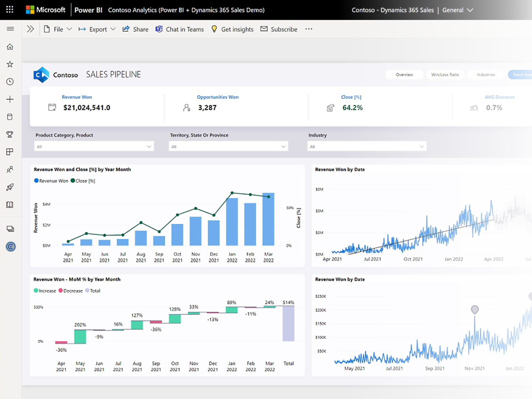Click Close [%] green legend dot
532x399 pixels.
coord(72,181)
